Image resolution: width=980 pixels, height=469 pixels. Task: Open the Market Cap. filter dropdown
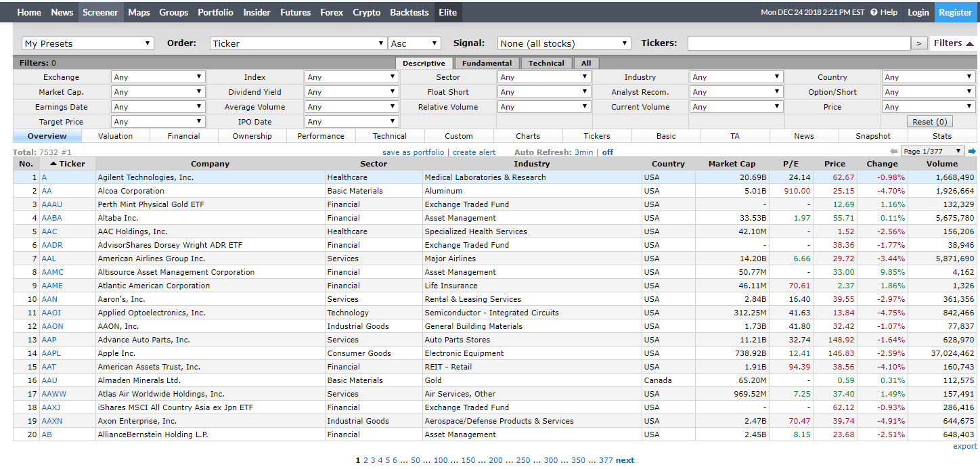(x=158, y=92)
